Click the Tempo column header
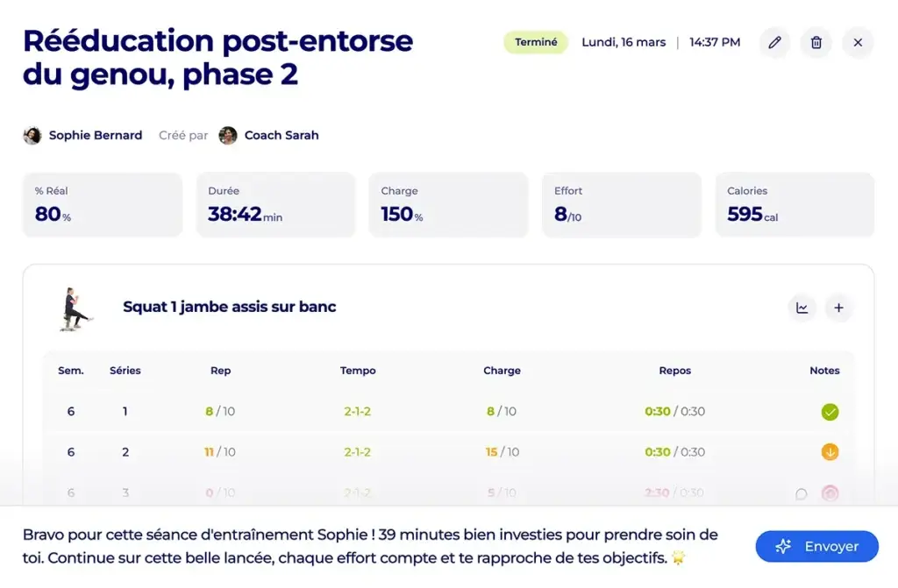Image resolution: width=898 pixels, height=588 pixels. tap(358, 371)
